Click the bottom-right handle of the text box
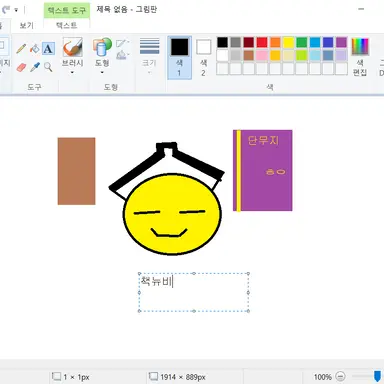This screenshot has height=384, width=384. pyautogui.click(x=248, y=311)
